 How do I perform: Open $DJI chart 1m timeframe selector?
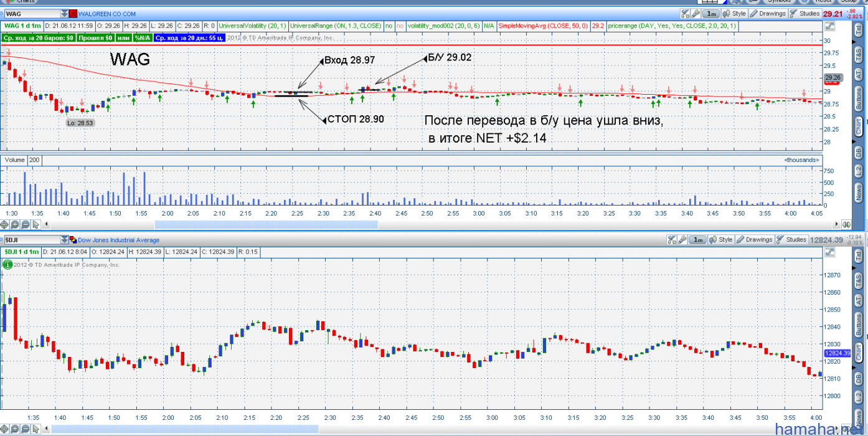tap(698, 240)
